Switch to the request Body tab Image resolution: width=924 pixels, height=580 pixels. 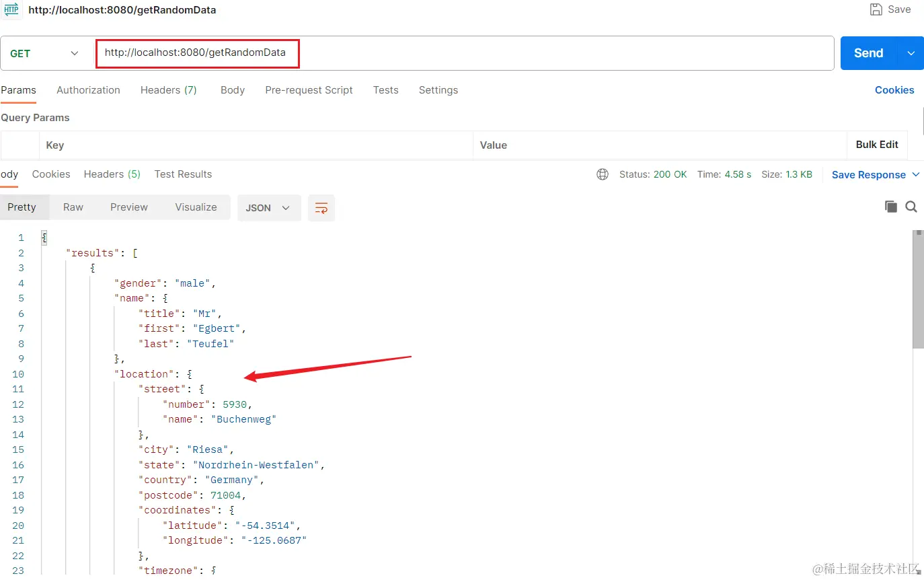pyautogui.click(x=233, y=90)
